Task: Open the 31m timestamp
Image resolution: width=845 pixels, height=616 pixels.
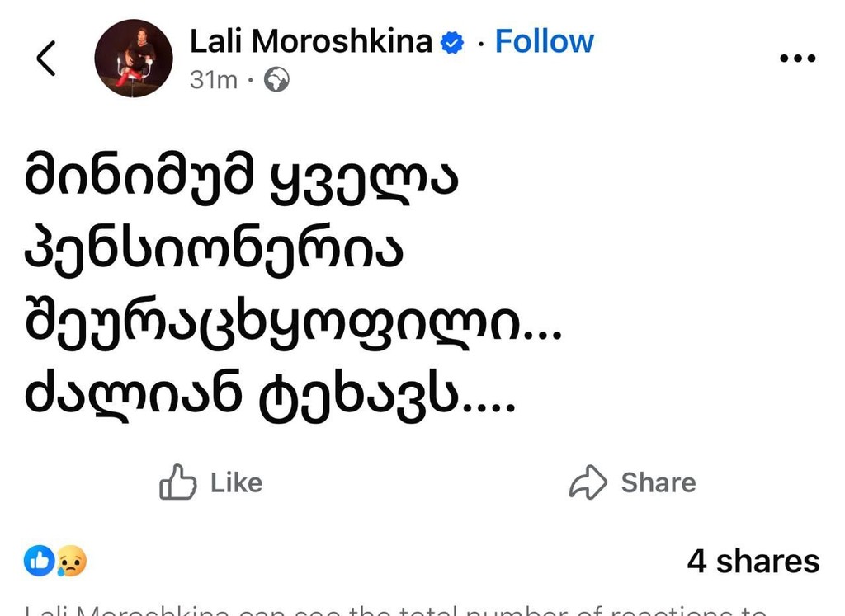Action: coord(212,80)
